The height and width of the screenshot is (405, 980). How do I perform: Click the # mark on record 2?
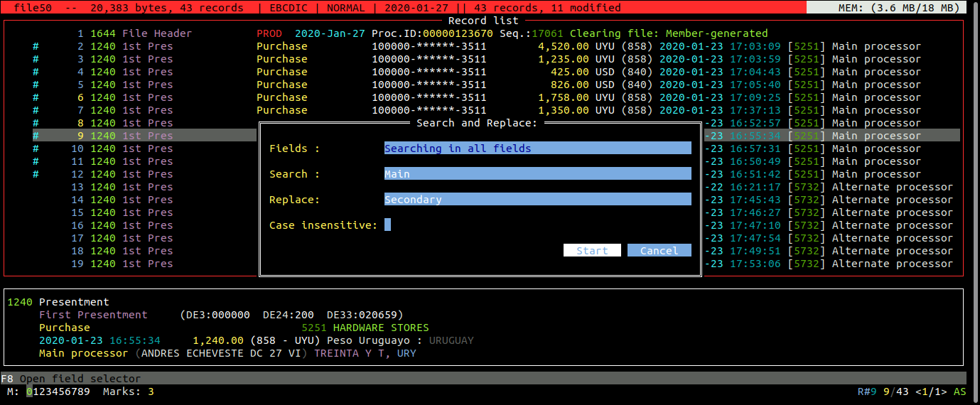pyautogui.click(x=36, y=47)
